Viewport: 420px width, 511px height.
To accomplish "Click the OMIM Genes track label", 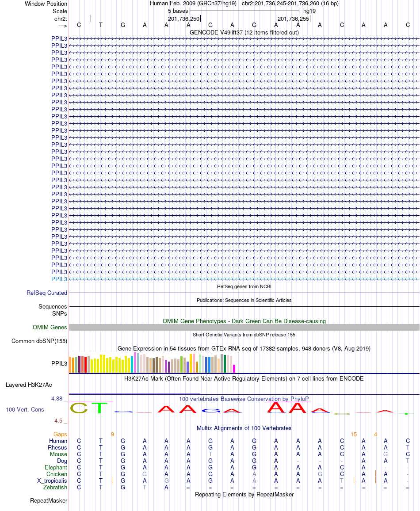I will (x=50, y=327).
